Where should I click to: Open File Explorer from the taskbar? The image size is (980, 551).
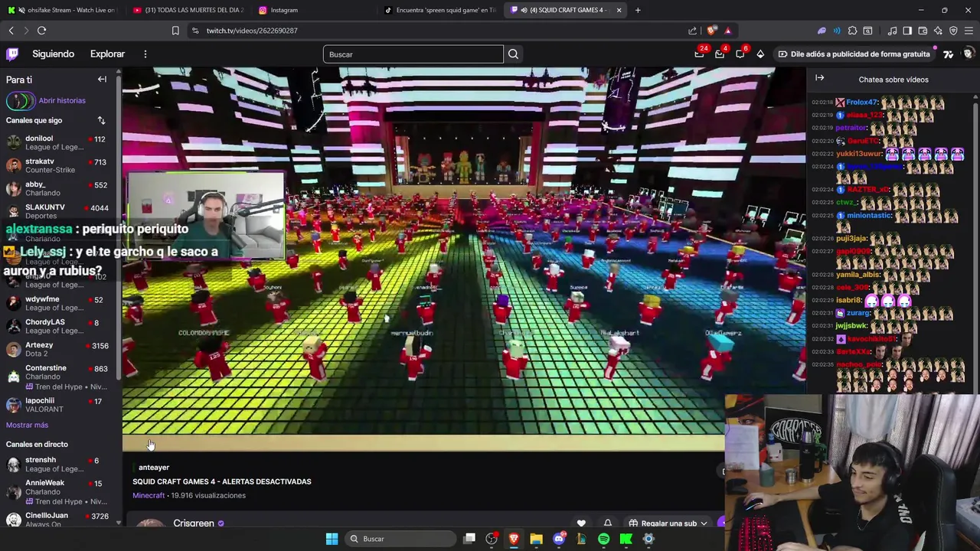(536, 539)
